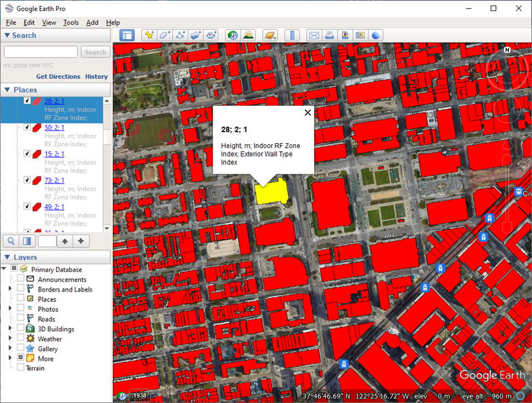Click the Places panel search magnifier button
Image resolution: width=532 pixels, height=403 pixels.
(x=11, y=241)
